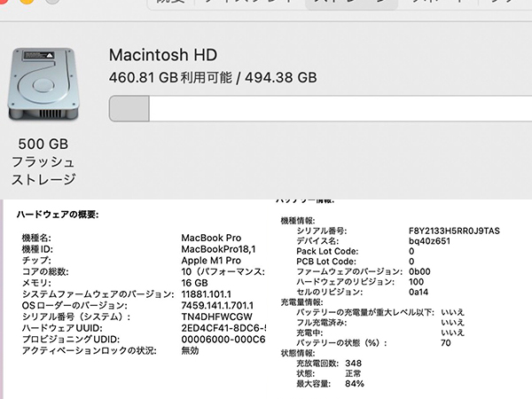Image resolution: width=532 pixels, height=399 pixels.
Task: Select battery serial 'F8Y2133H5RR0J9TAS'
Action: click(x=454, y=231)
